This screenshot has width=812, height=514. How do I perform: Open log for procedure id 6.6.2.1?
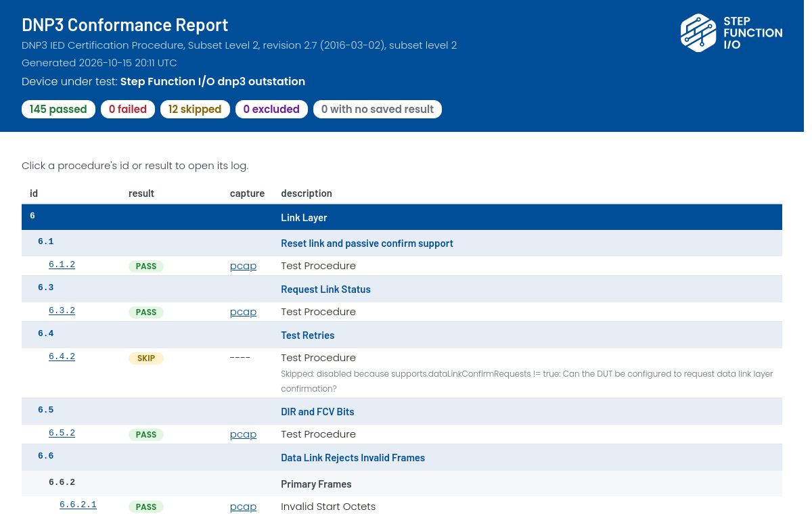tap(78, 505)
